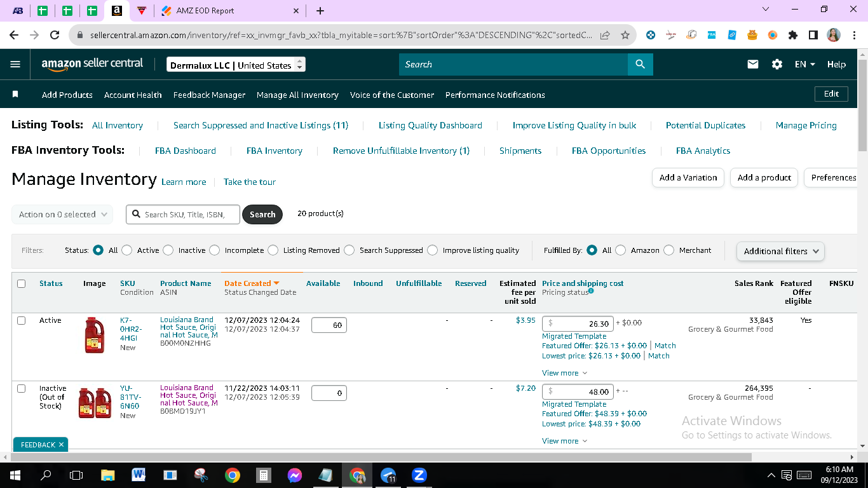Bookmark this page with the star icon
This screenshot has height=488, width=868.
625,36
